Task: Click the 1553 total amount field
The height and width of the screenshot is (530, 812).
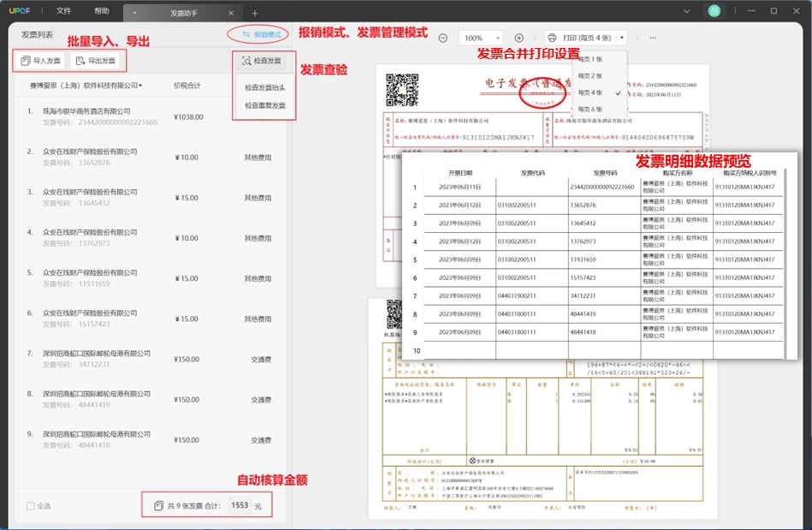Action: click(240, 505)
